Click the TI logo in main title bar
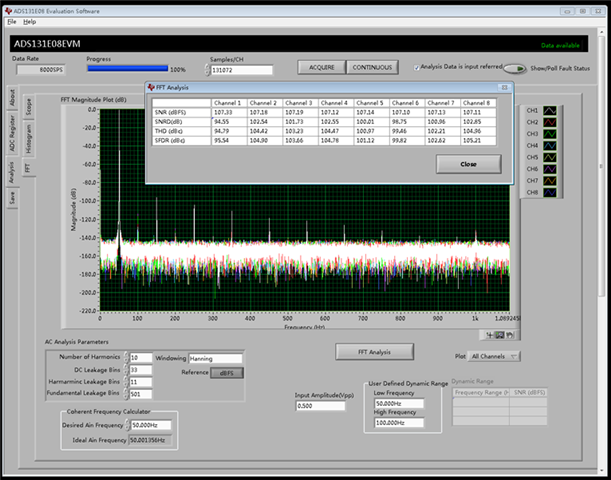 click(9, 11)
